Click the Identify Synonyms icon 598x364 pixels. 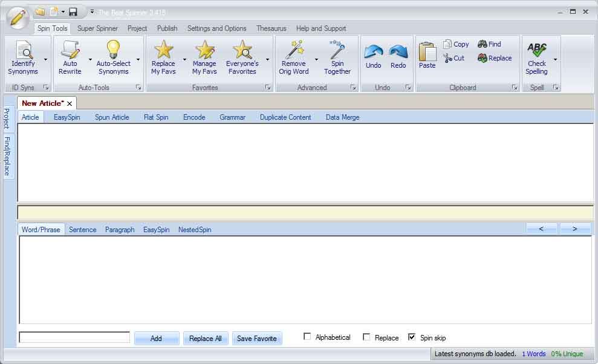click(24, 50)
